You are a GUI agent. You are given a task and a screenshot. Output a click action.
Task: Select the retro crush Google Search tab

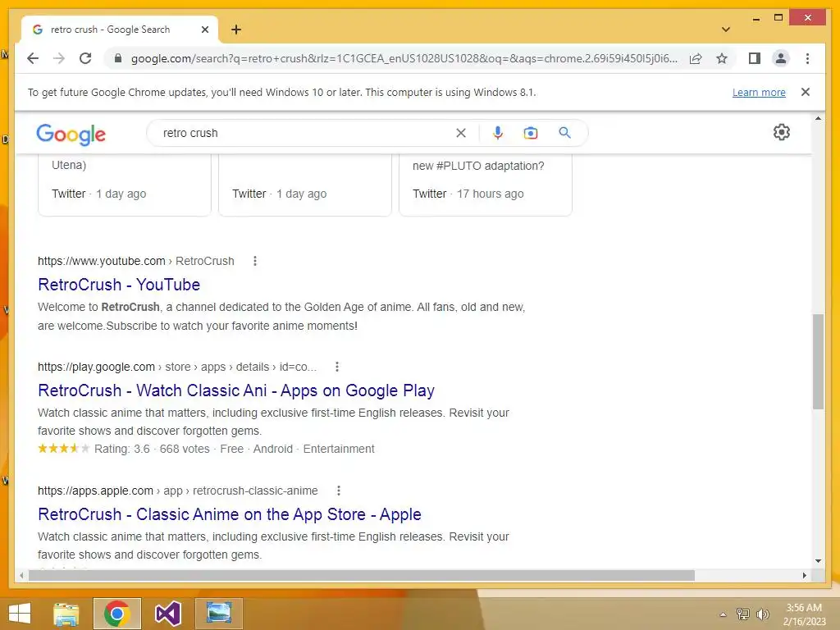point(120,30)
